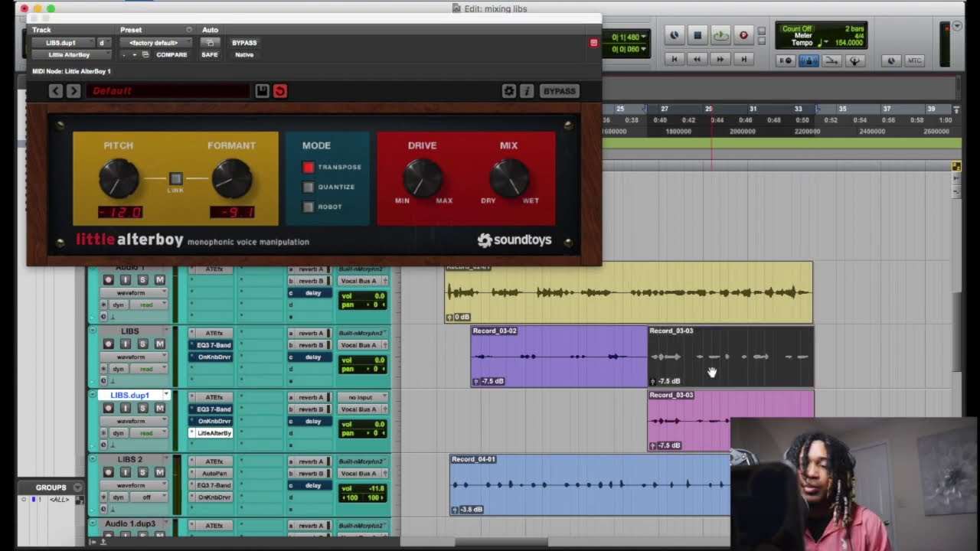Screen dimensions: 980x551
Task: Click the online button in the transport
Action: click(675, 35)
